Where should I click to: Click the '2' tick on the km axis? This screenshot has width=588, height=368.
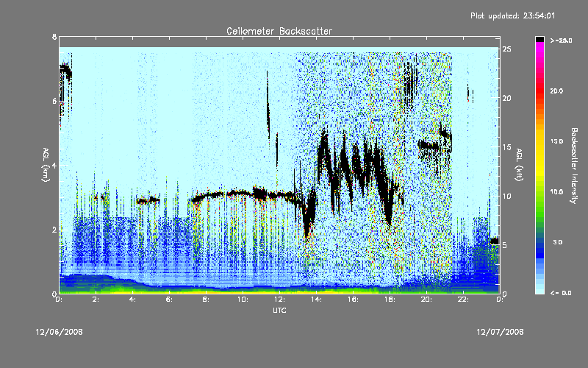[54, 230]
